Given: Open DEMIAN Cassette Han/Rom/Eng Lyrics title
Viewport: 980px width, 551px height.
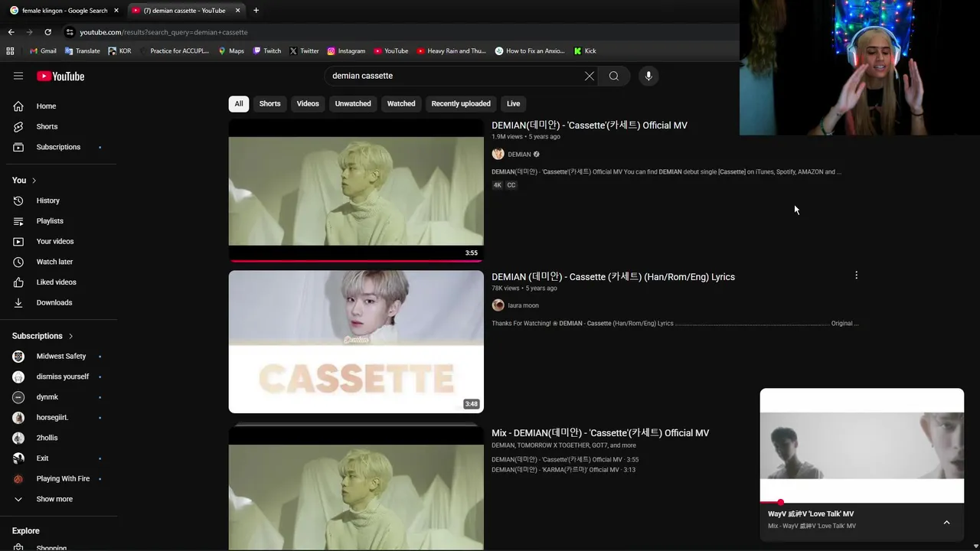Looking at the screenshot, I should (x=613, y=277).
